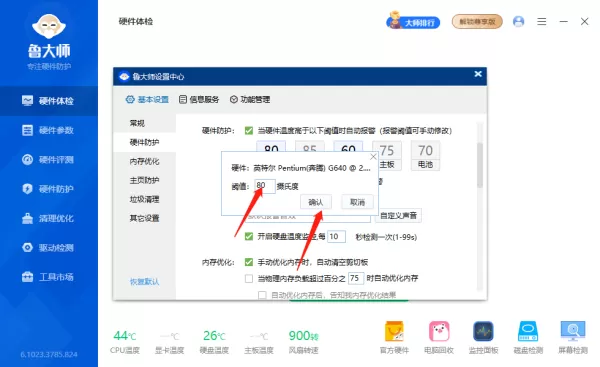Click the settings dialog vertical scrollbar

coord(480,165)
